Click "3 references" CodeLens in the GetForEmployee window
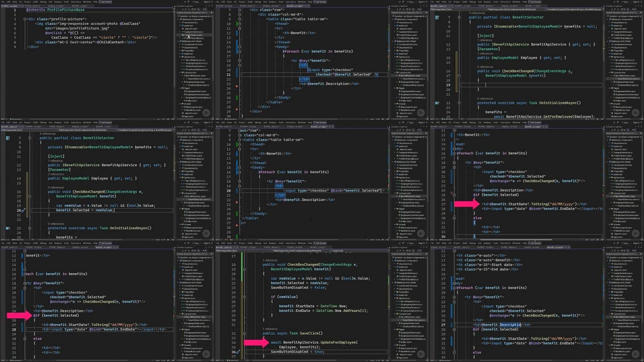The height and width of the screenshot is (362, 644). click(x=477, y=13)
